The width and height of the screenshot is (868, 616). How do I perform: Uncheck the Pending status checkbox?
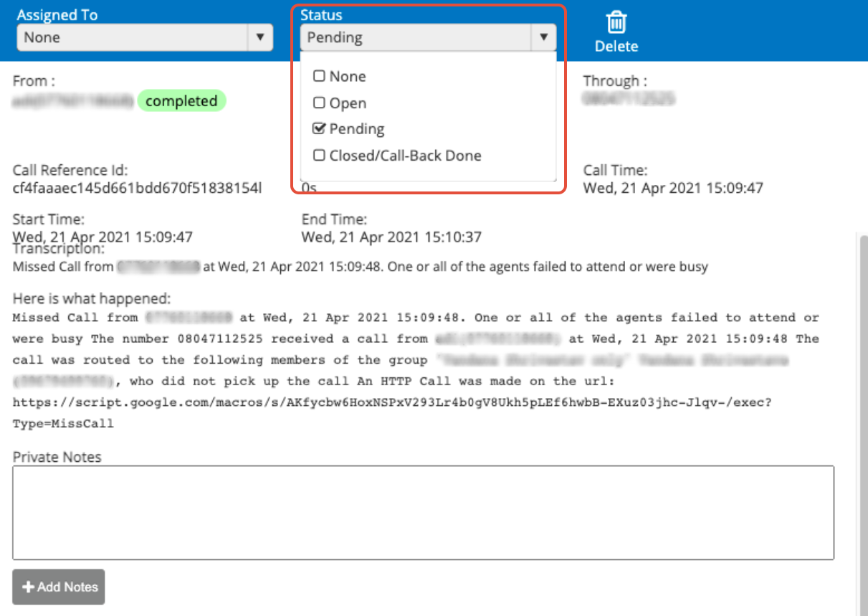click(320, 129)
